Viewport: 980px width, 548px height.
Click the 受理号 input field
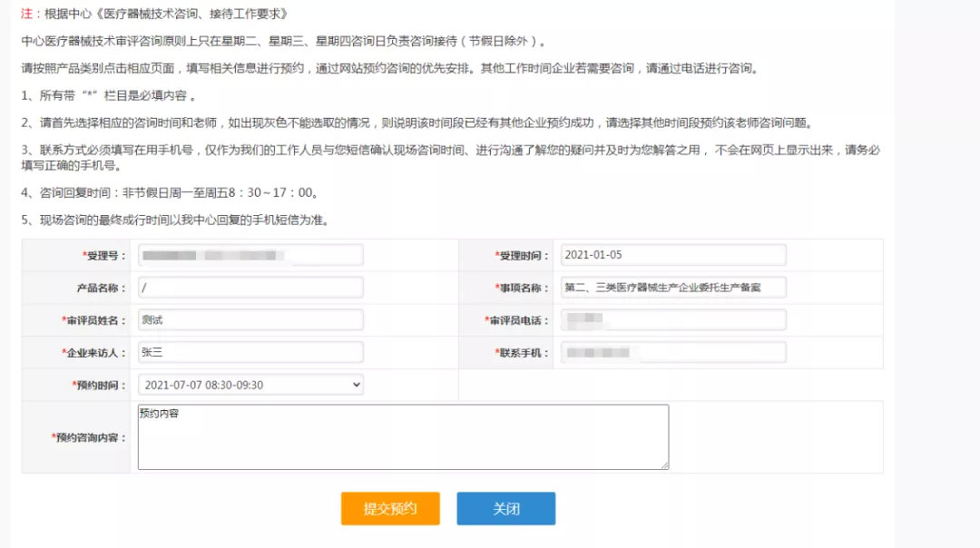(250, 255)
